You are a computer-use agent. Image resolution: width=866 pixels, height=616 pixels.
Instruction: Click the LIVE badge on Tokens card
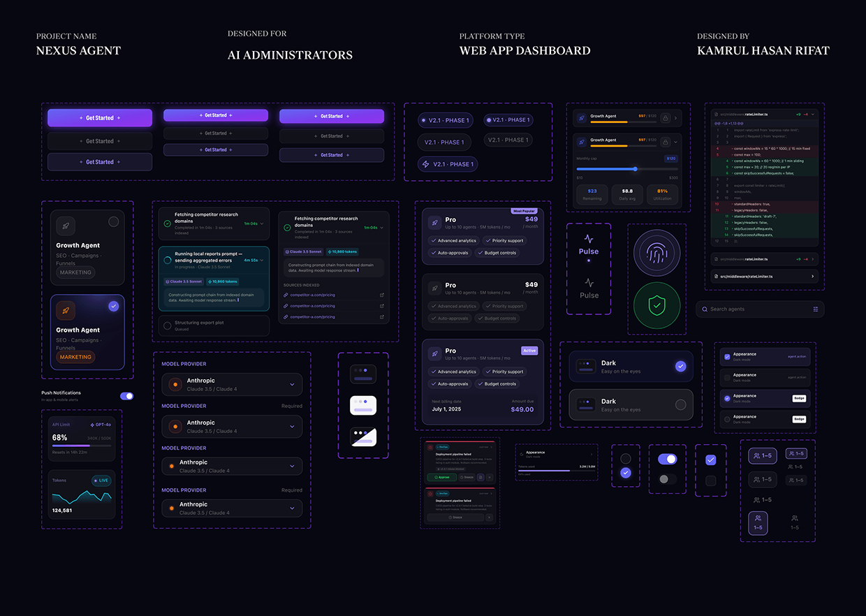(x=101, y=481)
